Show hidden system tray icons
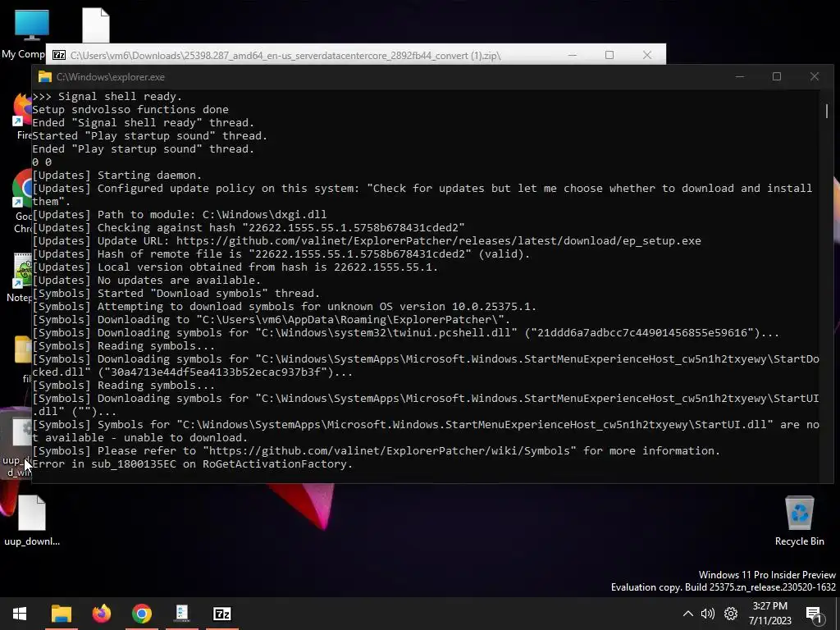The width and height of the screenshot is (840, 630). tap(688, 614)
